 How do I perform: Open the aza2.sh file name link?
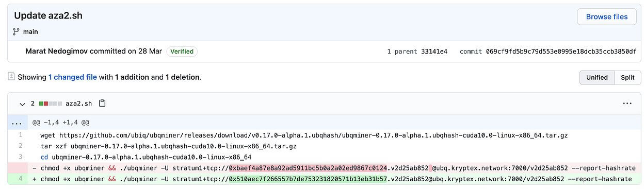tap(78, 104)
